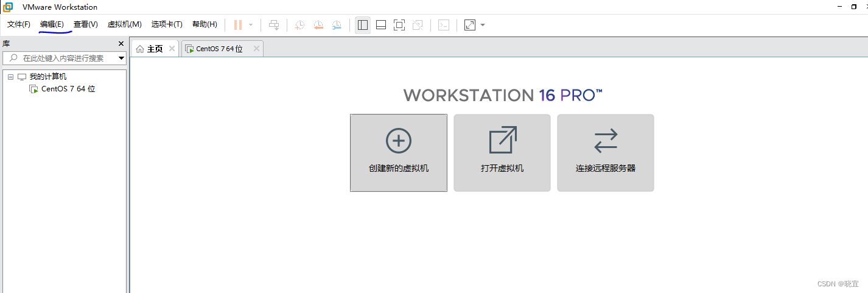Open the 查看(V) menu

[x=86, y=24]
